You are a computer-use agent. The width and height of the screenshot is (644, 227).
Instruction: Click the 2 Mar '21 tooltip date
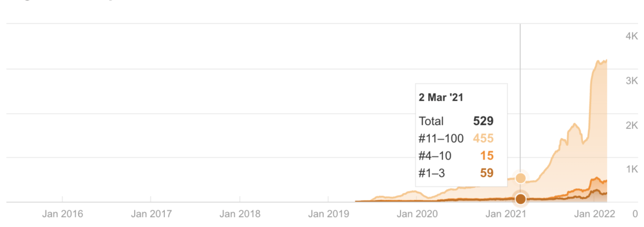click(441, 97)
